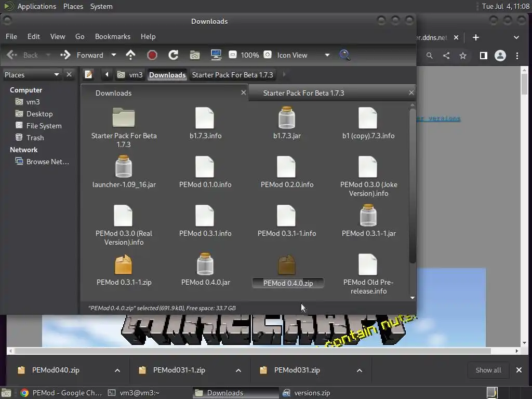The image size is (532, 399).
Task: Click the red Stop loading icon
Action: point(152,55)
